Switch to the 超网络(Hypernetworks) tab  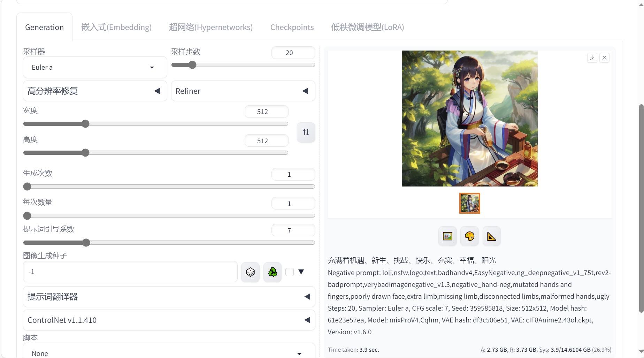(211, 27)
